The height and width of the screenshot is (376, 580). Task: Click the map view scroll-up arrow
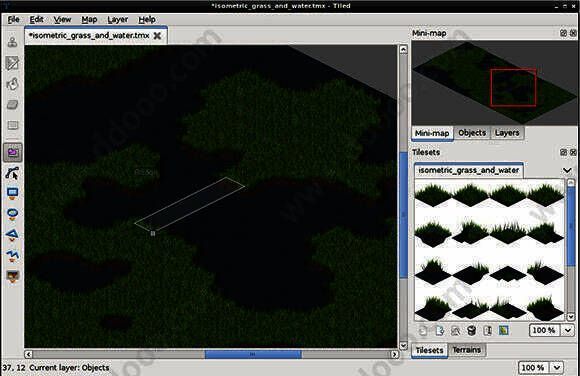[x=403, y=49]
